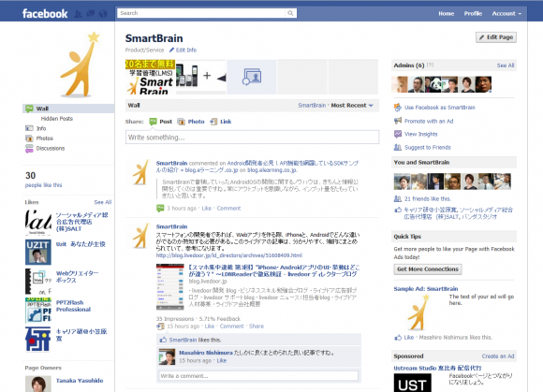
Task: Click Use Facebook as SmartBrain link
Action: (x=440, y=108)
